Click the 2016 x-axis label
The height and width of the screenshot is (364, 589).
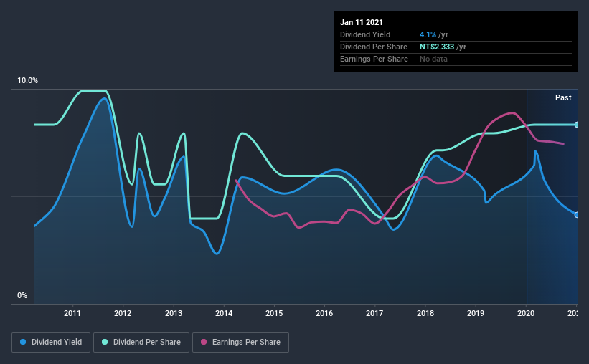(324, 313)
